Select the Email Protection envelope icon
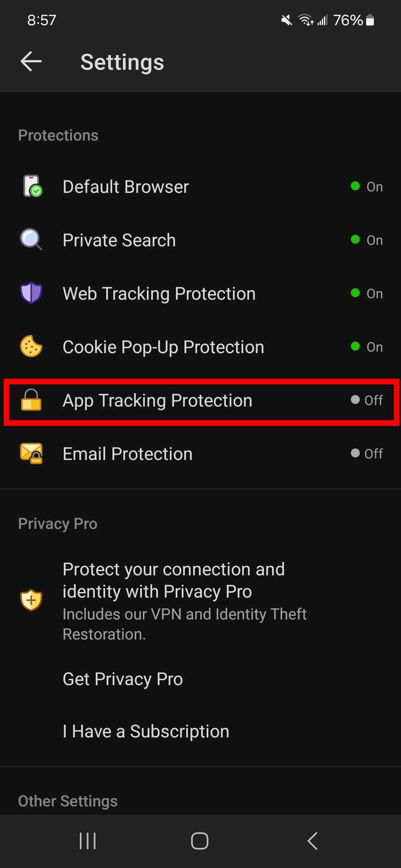Image resolution: width=401 pixels, height=868 pixels. (31, 454)
